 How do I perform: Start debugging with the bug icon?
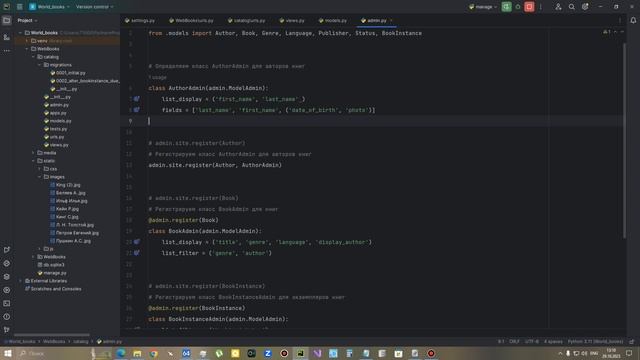point(518,7)
